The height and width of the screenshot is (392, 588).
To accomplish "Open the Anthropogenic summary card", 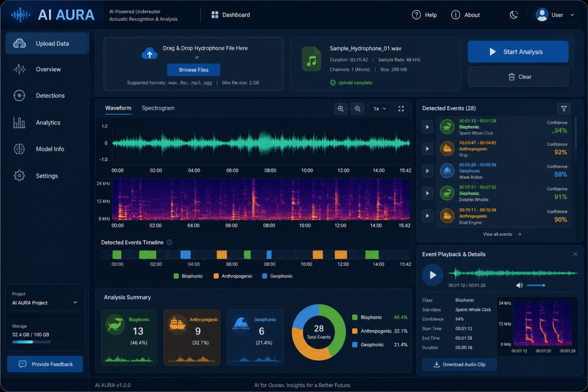I will [192, 337].
